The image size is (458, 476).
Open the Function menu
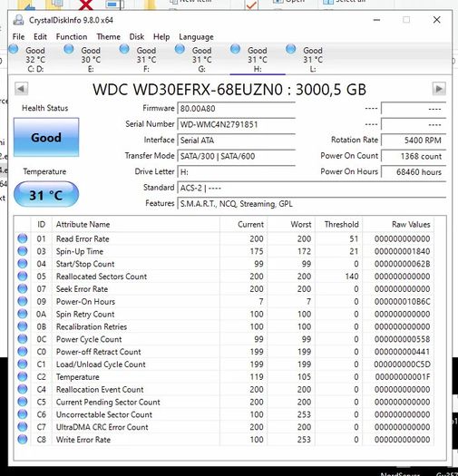tap(72, 37)
